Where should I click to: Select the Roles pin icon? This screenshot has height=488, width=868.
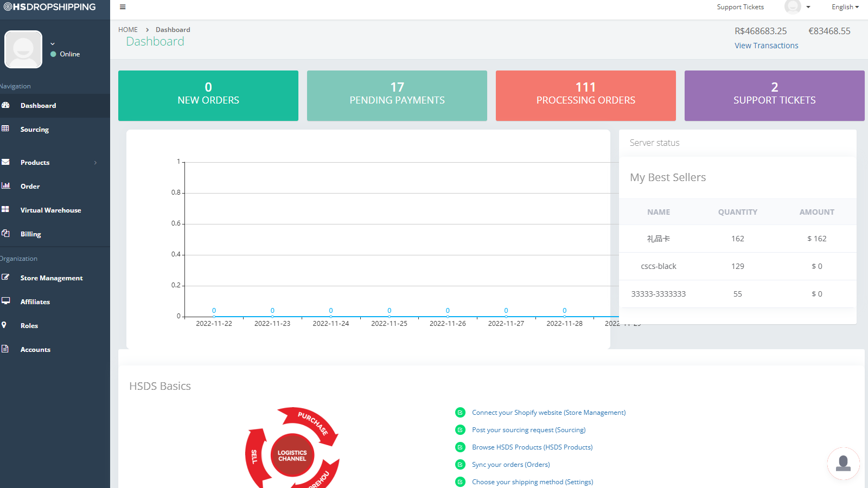tap(4, 325)
